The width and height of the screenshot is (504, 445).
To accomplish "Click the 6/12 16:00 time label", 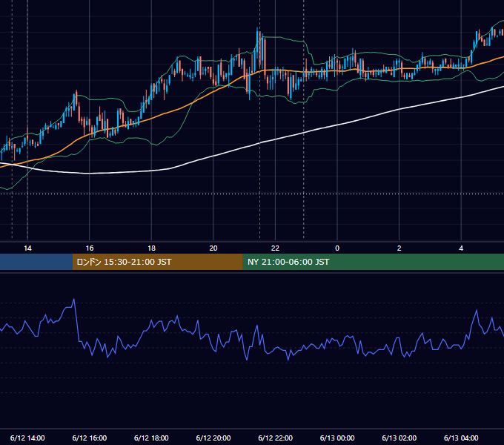I will [x=90, y=438].
